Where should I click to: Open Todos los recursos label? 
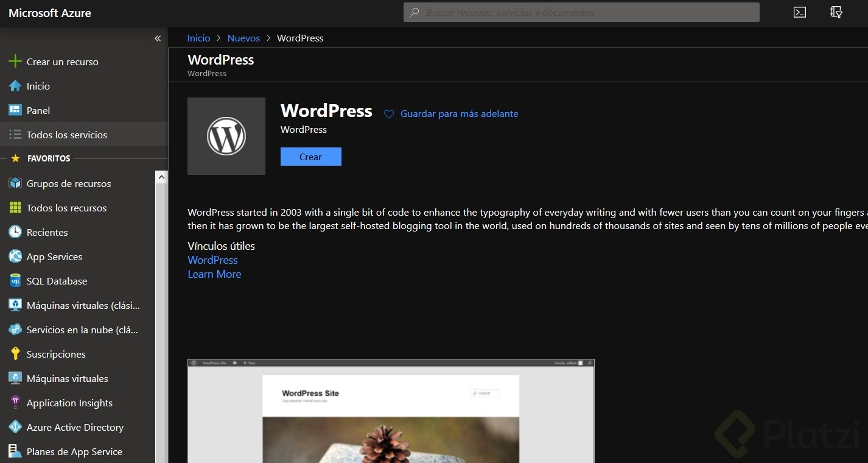point(67,208)
